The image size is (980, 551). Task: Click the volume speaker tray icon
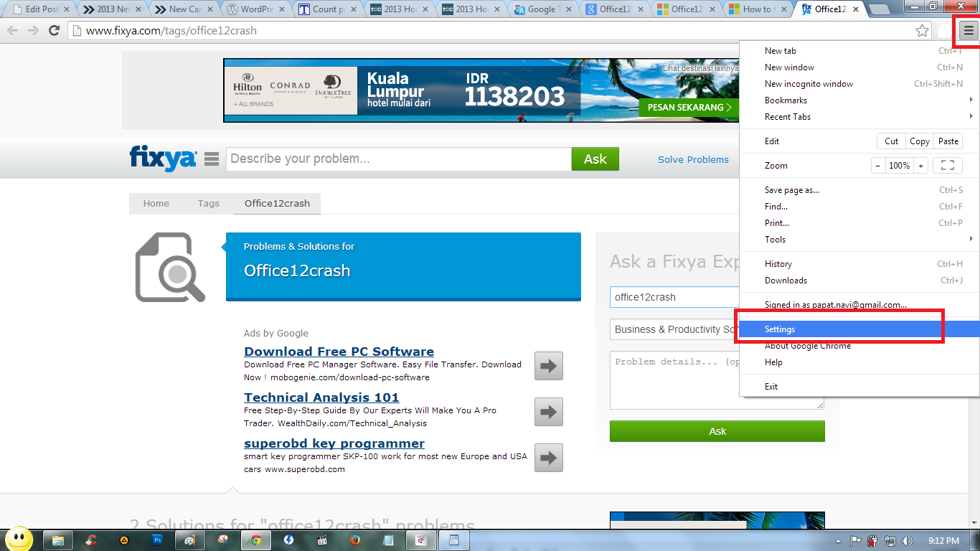click(x=908, y=541)
